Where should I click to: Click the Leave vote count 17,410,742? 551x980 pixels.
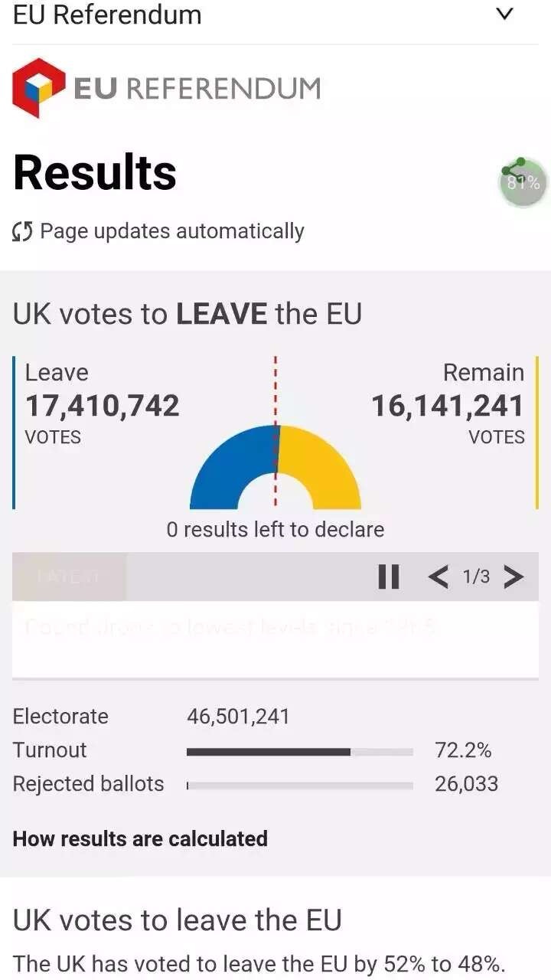point(103,406)
